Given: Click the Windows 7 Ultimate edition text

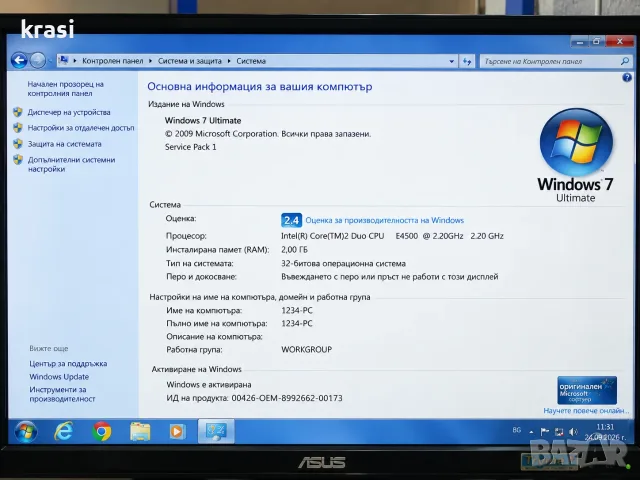Looking at the screenshot, I should 203,120.
